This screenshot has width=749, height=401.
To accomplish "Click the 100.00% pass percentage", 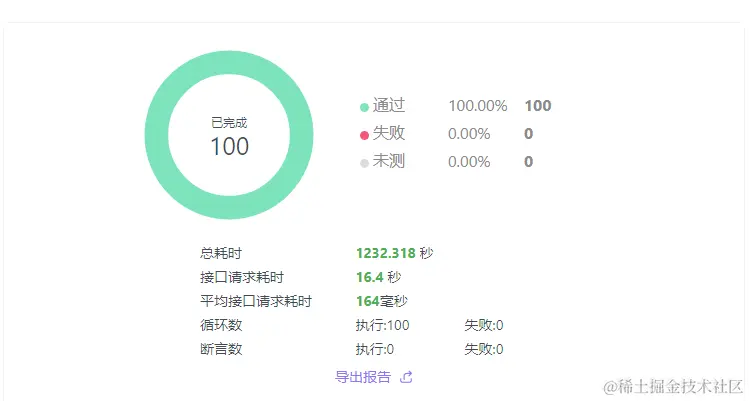I will pos(478,106).
